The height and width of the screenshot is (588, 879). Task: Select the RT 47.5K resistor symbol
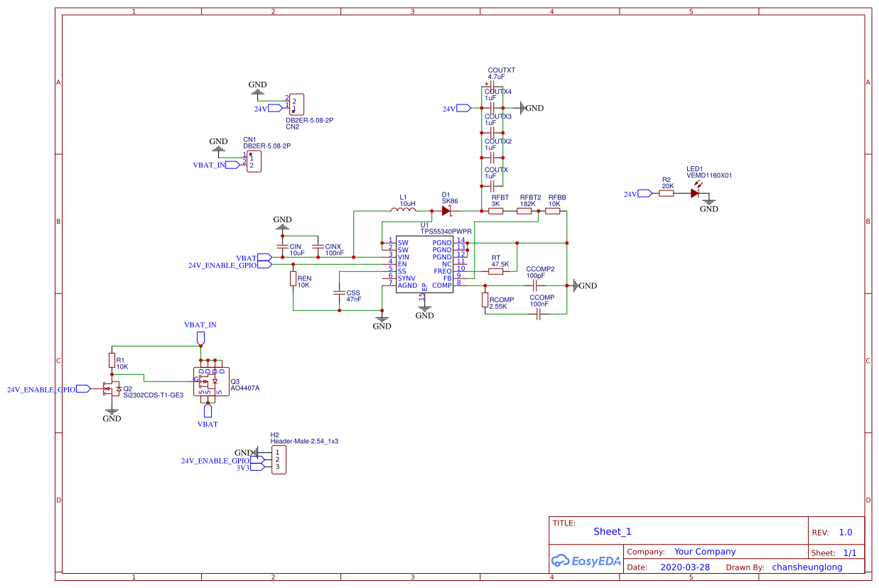tap(496, 271)
